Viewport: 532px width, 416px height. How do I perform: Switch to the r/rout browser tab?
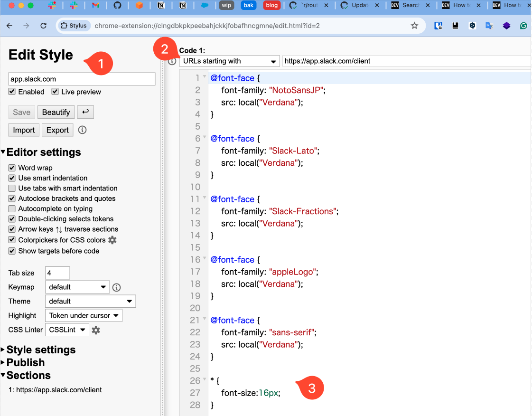coord(305,5)
